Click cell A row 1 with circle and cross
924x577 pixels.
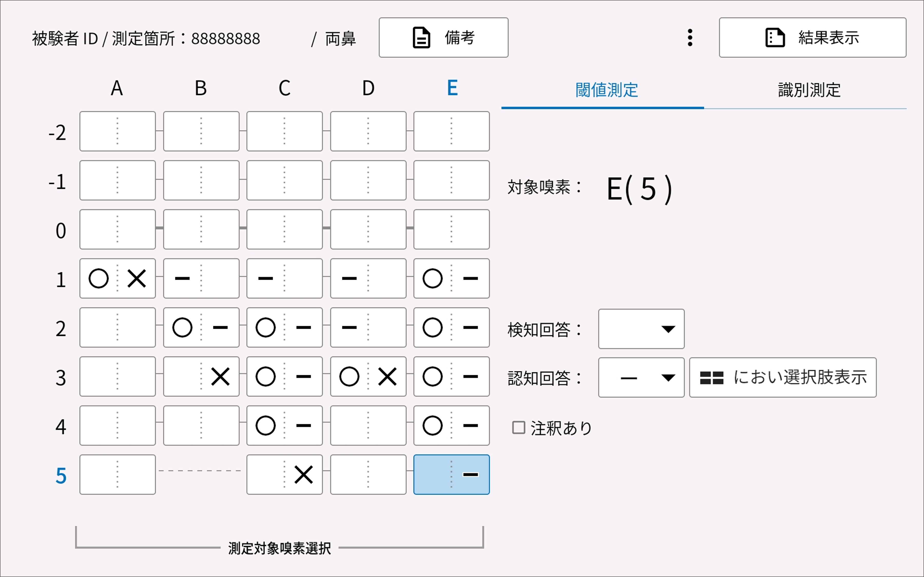(x=118, y=278)
